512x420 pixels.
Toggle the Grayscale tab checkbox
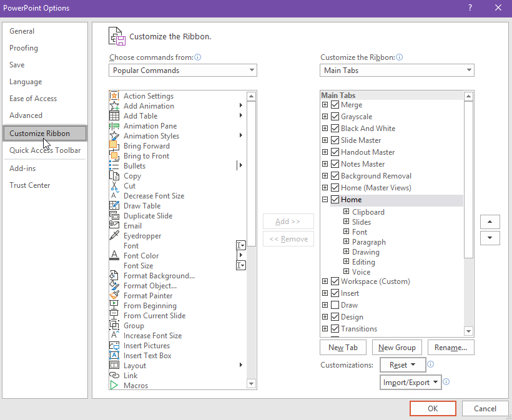[335, 117]
